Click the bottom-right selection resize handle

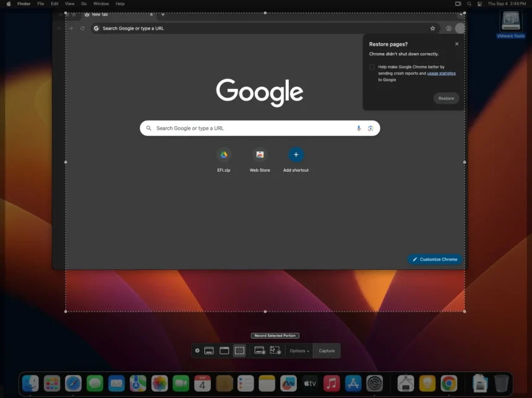(465, 311)
